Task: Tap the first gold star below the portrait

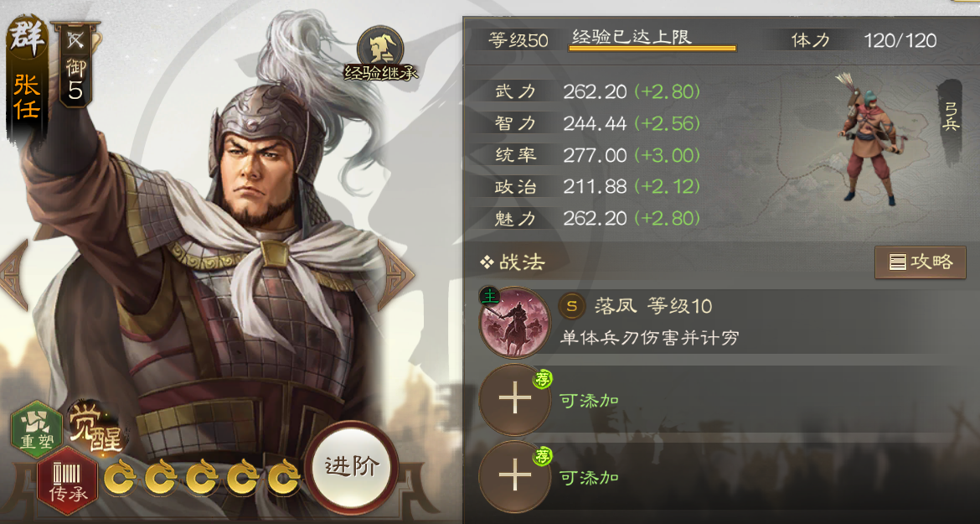Action: coord(120,477)
